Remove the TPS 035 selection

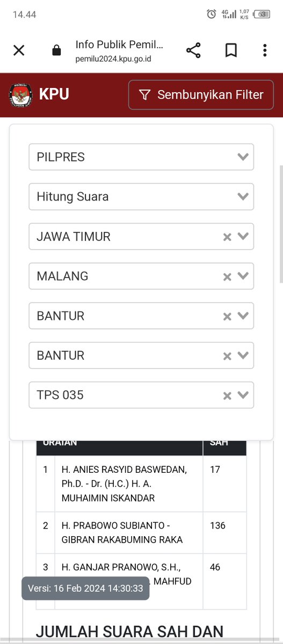click(227, 396)
